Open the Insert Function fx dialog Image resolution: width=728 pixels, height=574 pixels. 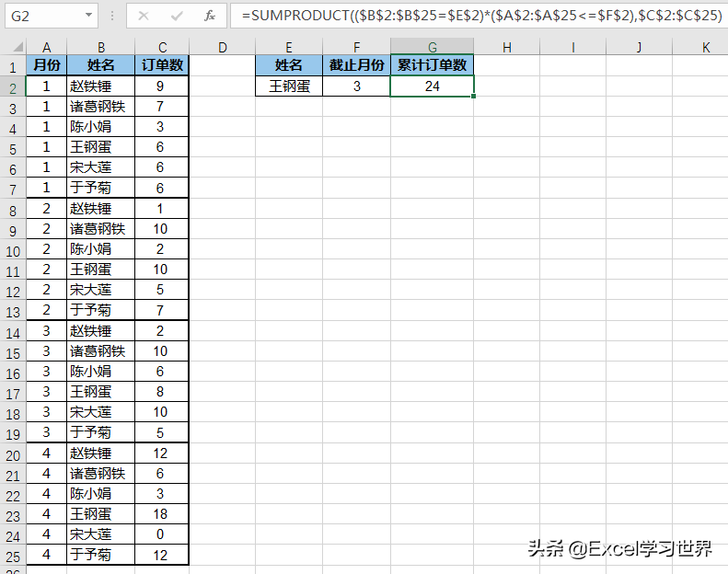coord(210,17)
